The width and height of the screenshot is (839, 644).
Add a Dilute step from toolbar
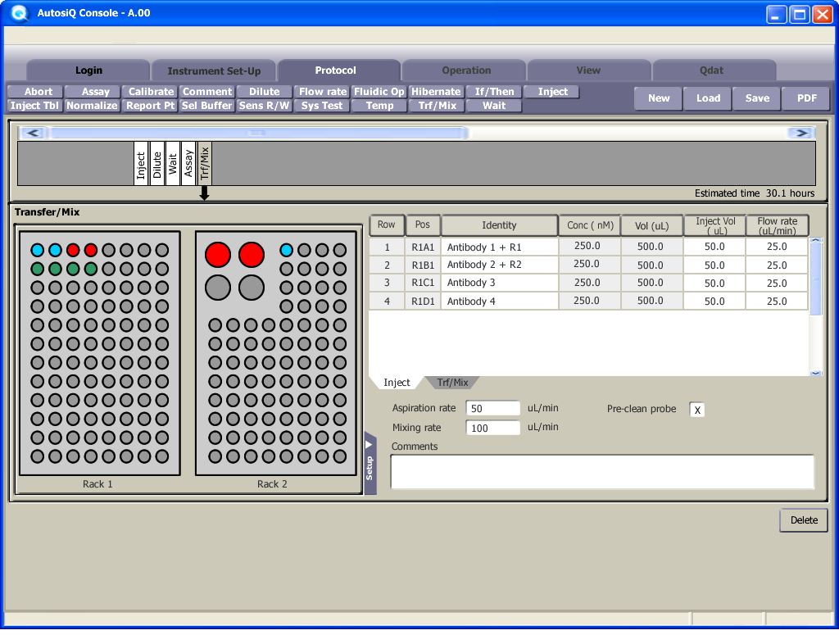click(x=265, y=92)
